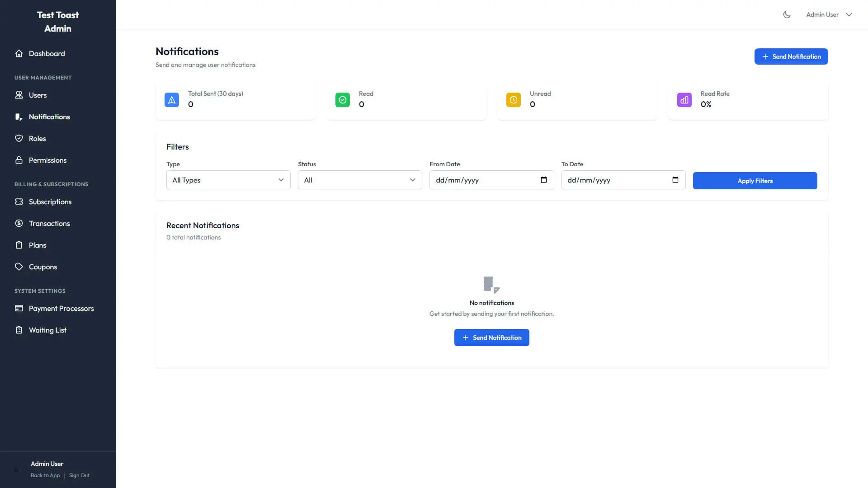Click the Sign Out link
This screenshot has width=868, height=488.
79,475
